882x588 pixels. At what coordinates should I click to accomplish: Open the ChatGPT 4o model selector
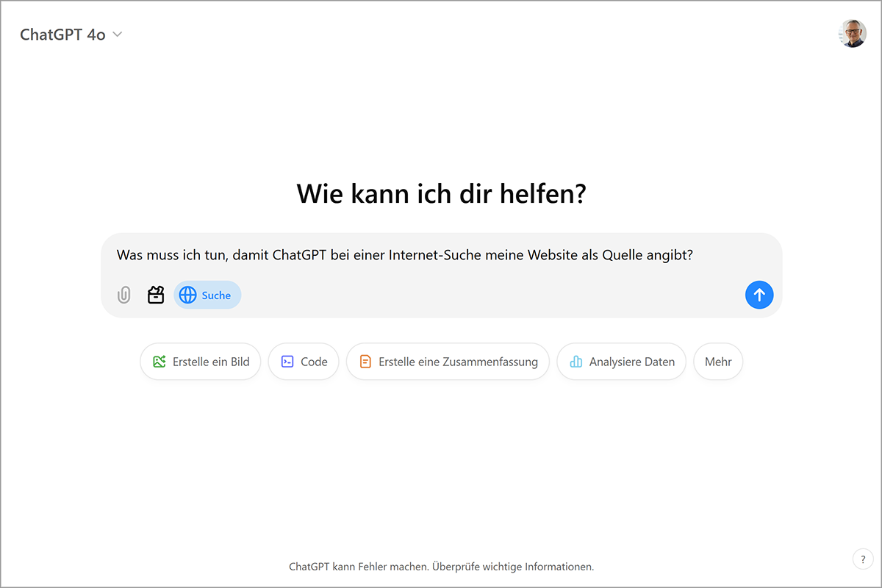pyautogui.click(x=63, y=35)
